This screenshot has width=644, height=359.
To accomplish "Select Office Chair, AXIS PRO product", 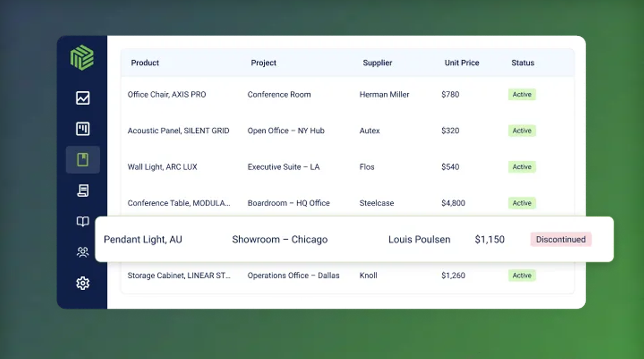I will (167, 94).
